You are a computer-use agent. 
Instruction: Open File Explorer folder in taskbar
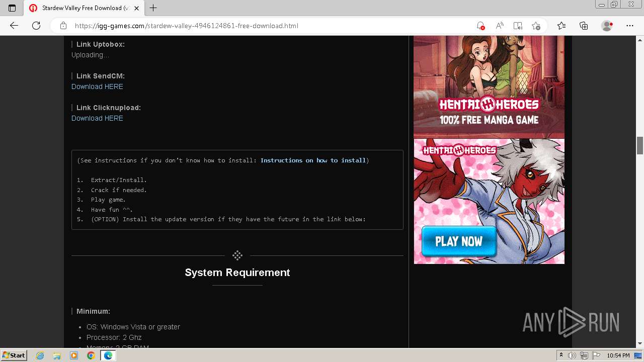tap(57, 355)
